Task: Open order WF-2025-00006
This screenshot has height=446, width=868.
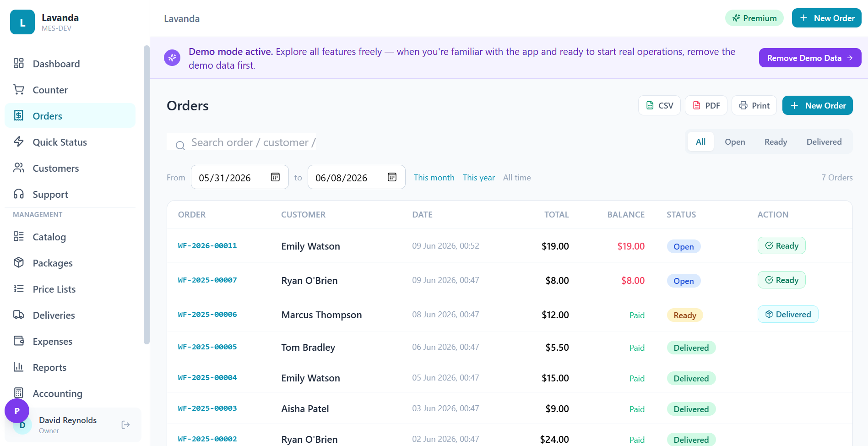Action: (207, 315)
